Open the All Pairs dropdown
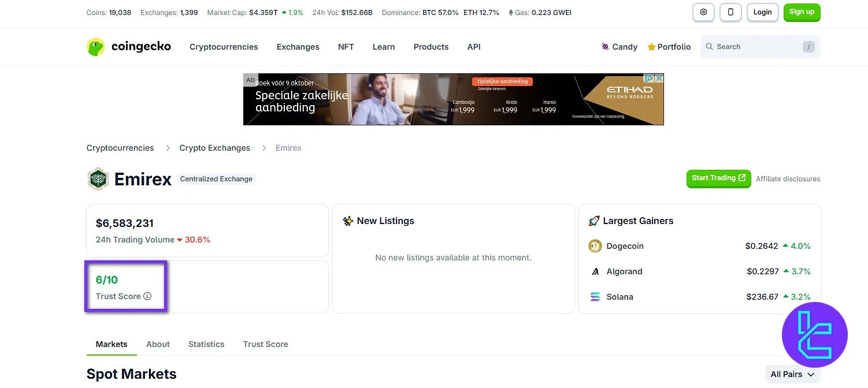 tap(792, 374)
